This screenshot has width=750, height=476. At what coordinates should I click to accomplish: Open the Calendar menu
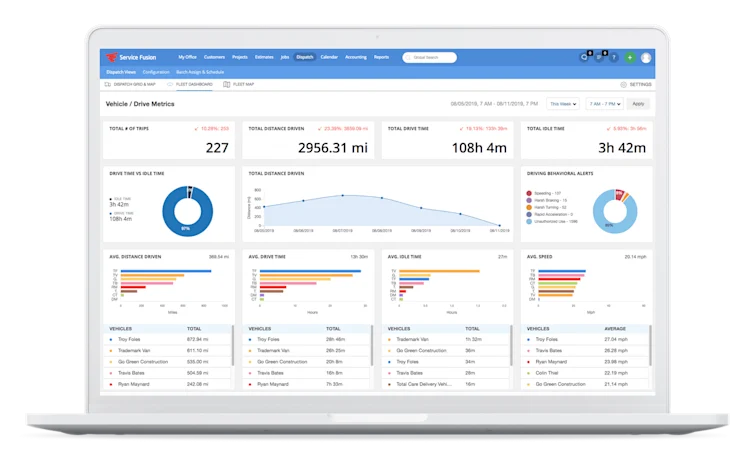(329, 57)
